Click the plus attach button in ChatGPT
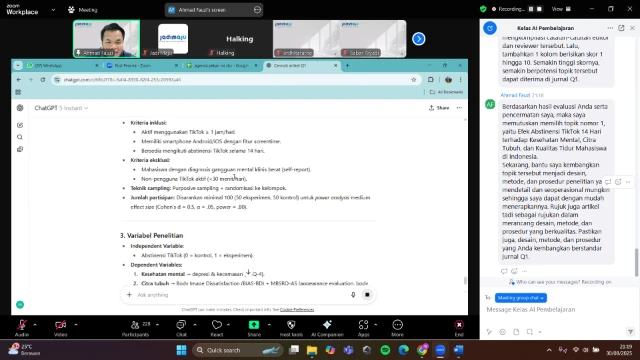Screen dimensions: 640x360 [129, 295]
